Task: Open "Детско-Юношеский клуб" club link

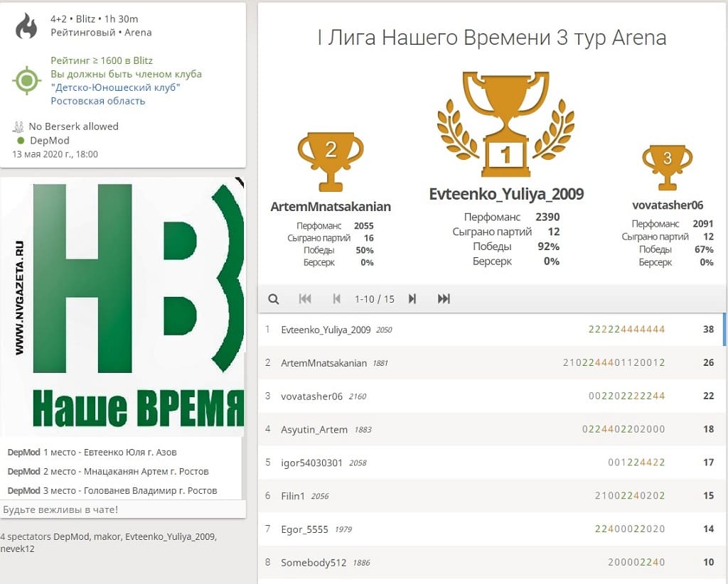Action: (115, 87)
